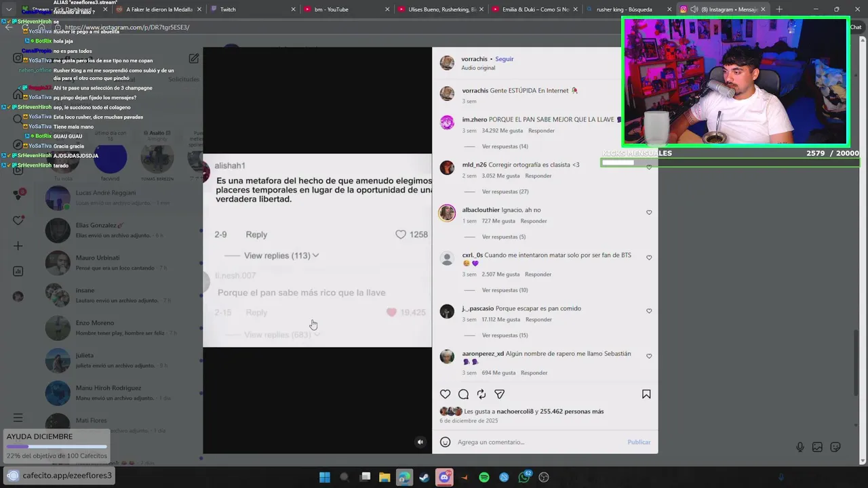Viewport: 868px width, 488px height.
Task: Click the Ayuda Diciembre progress bar
Action: [57, 447]
